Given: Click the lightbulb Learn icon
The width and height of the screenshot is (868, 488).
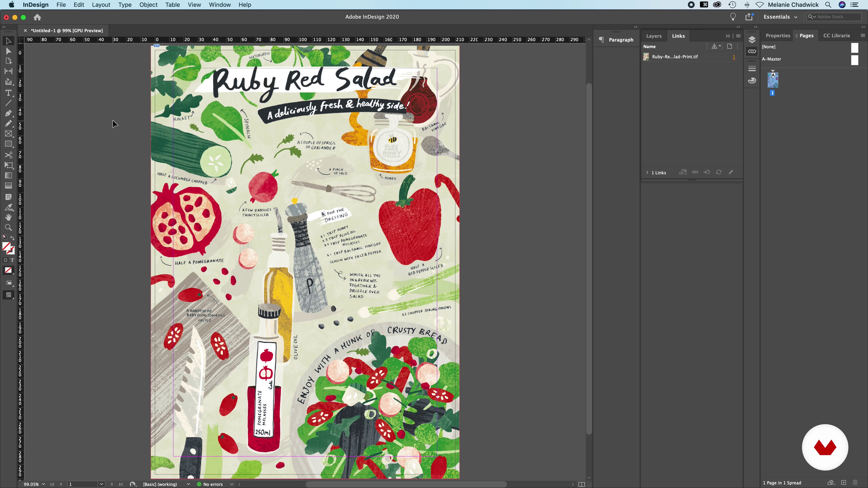Looking at the screenshot, I should [x=733, y=17].
